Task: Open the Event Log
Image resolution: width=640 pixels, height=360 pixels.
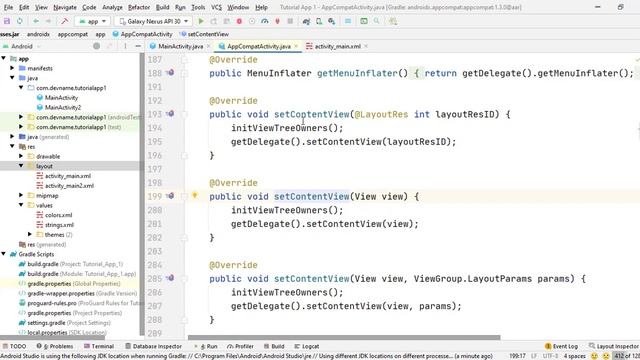Action: (x=562, y=346)
